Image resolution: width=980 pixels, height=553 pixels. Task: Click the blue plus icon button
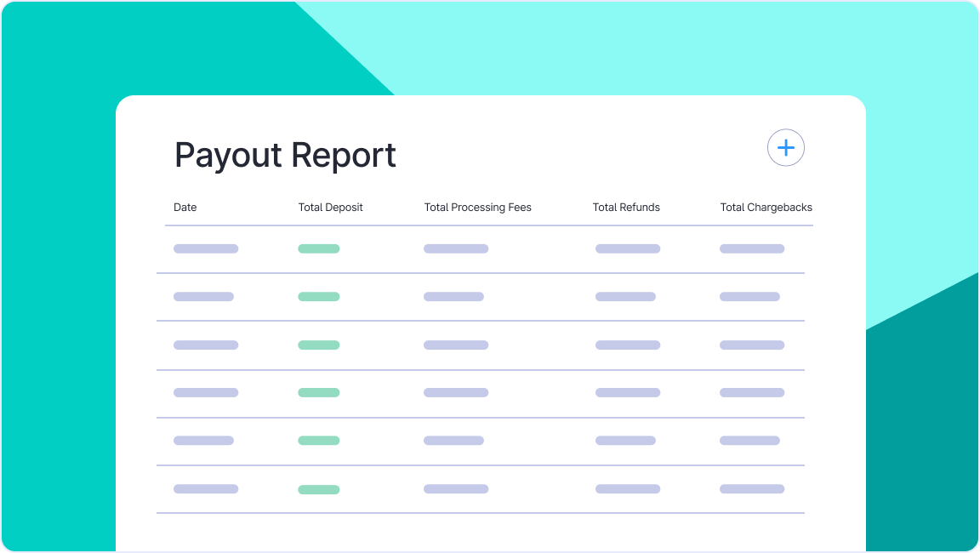[786, 147]
